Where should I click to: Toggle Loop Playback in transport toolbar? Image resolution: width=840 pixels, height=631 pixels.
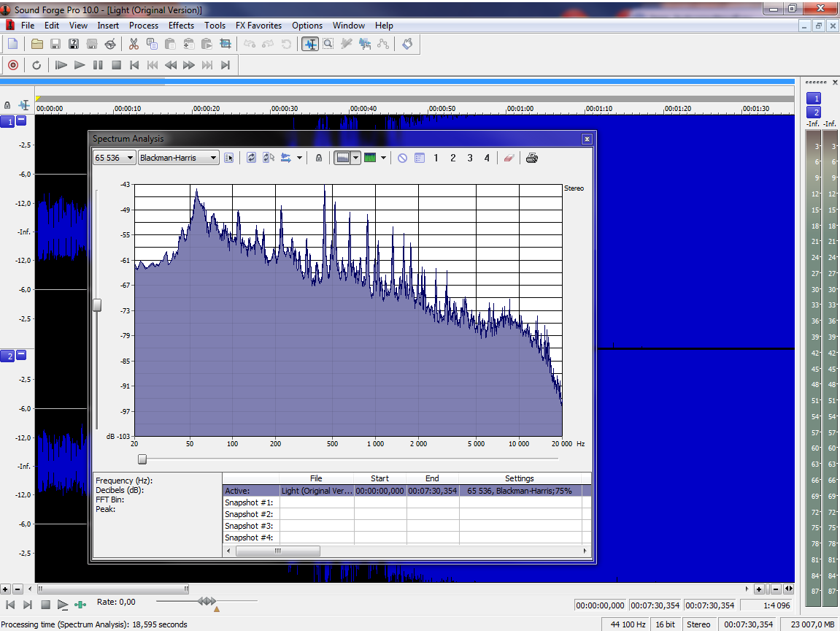36,65
